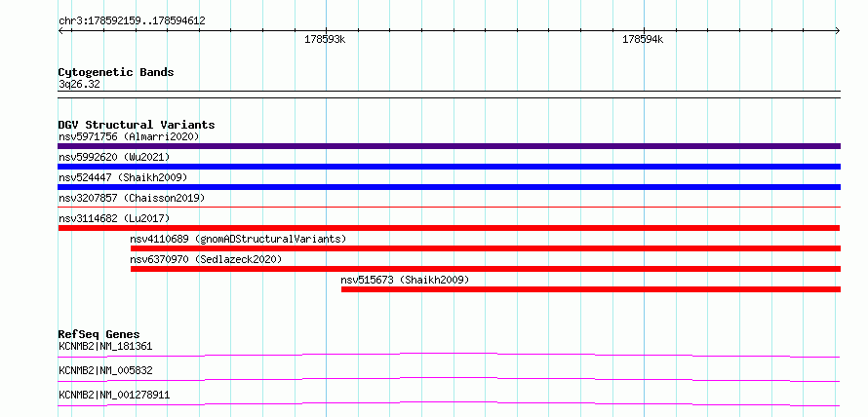
Task: Click the DGV Structural Variants track title
Action: coord(137,125)
